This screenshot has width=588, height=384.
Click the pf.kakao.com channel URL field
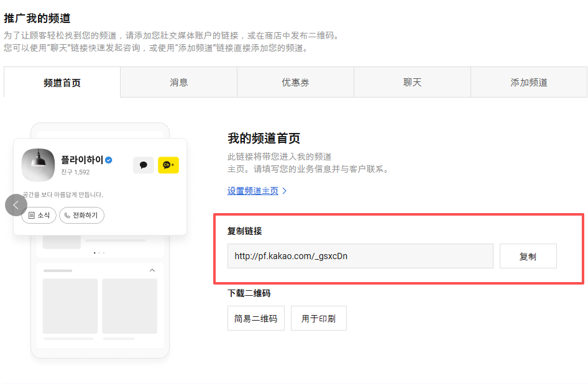[x=360, y=256]
